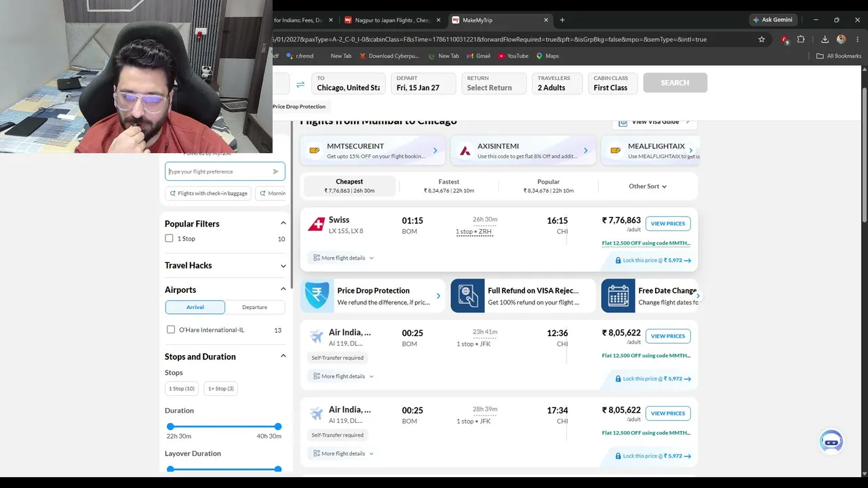Open the YouTube bookmark
868x488 pixels.
(513, 56)
